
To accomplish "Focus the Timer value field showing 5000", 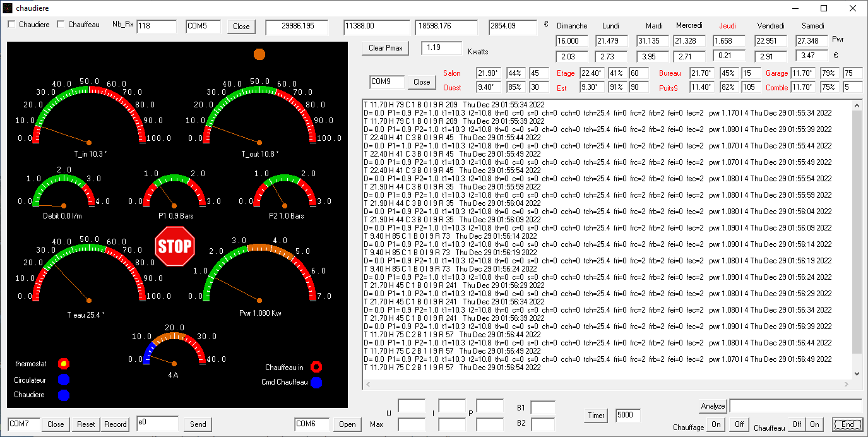I will 627,416.
